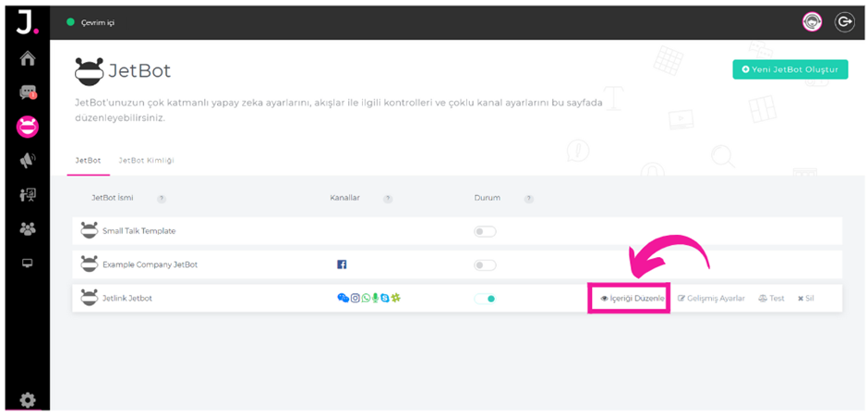Image resolution: width=868 pixels, height=416 pixels.
Task: Click Yeni JetBot Oluştur button
Action: [790, 69]
